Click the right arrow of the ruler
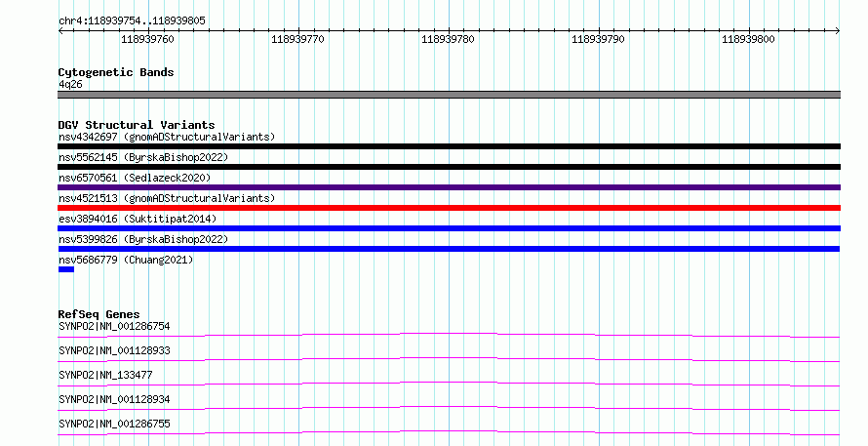The image size is (868, 446). pyautogui.click(x=838, y=31)
